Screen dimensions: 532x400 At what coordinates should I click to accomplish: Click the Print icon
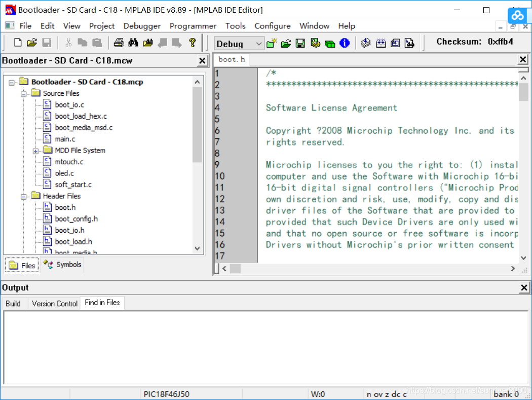[119, 43]
